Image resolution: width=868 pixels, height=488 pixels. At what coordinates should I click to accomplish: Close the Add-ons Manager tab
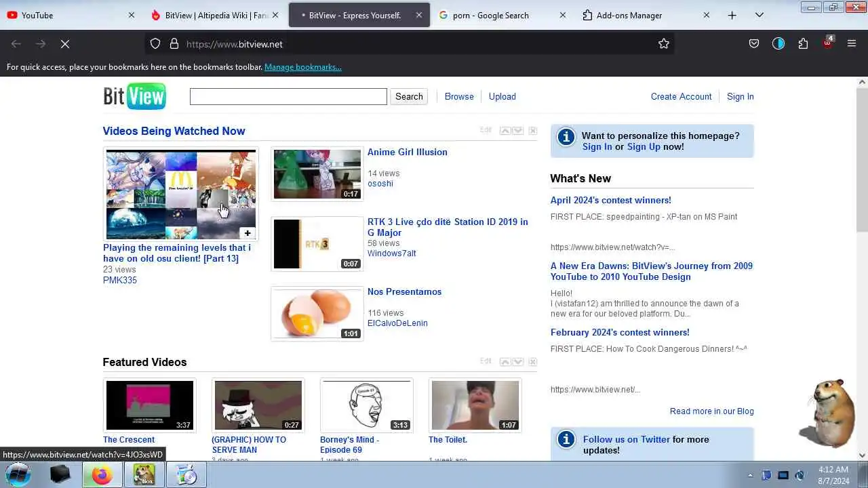click(x=707, y=15)
